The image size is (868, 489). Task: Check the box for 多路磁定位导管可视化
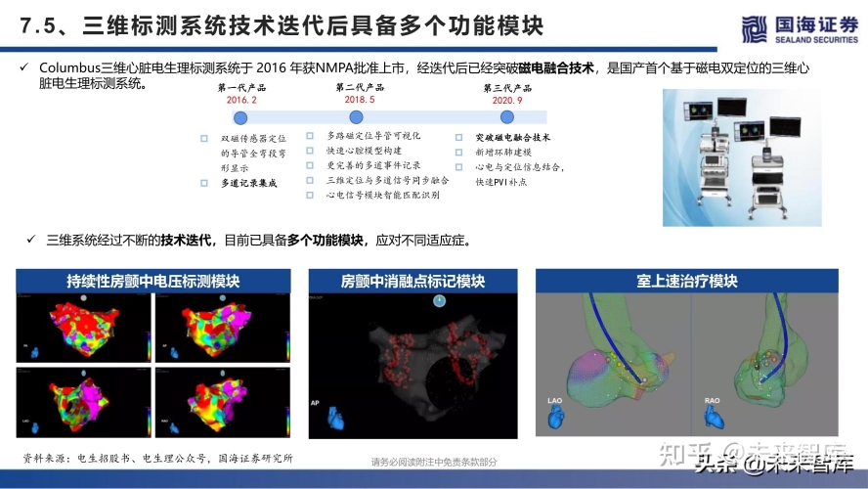point(310,136)
